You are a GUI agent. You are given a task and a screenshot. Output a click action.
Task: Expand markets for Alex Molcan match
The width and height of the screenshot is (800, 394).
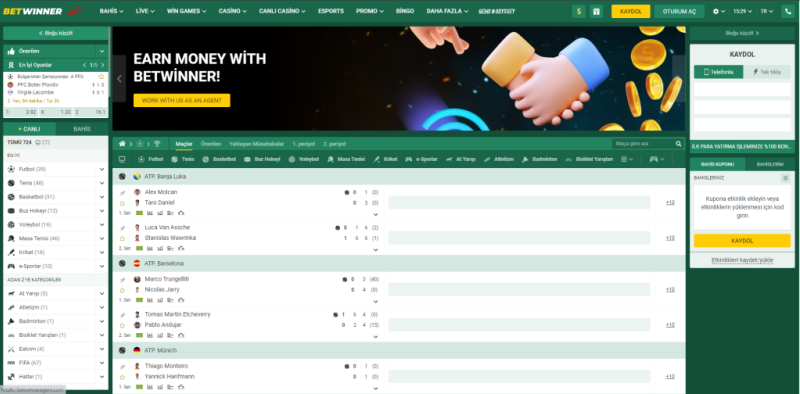376,215
